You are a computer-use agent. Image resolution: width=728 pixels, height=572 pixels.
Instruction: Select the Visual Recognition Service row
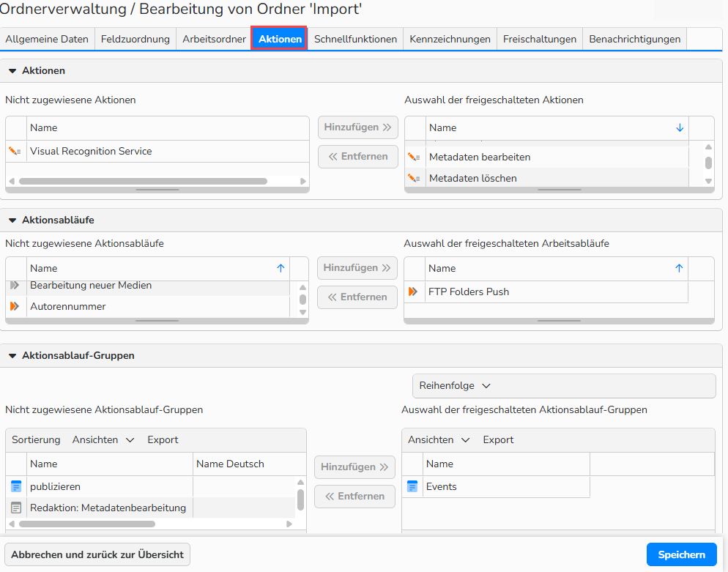pos(157,152)
